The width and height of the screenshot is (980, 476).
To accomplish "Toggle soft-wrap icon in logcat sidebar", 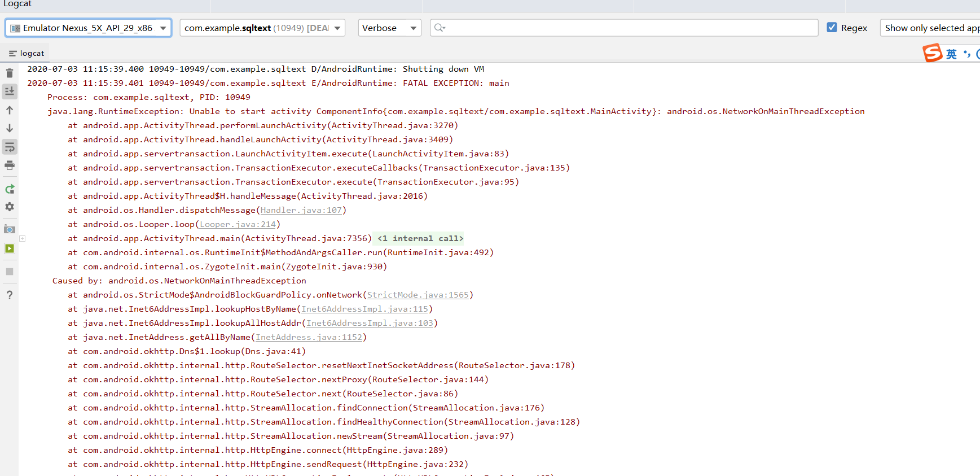I will pyautogui.click(x=10, y=147).
